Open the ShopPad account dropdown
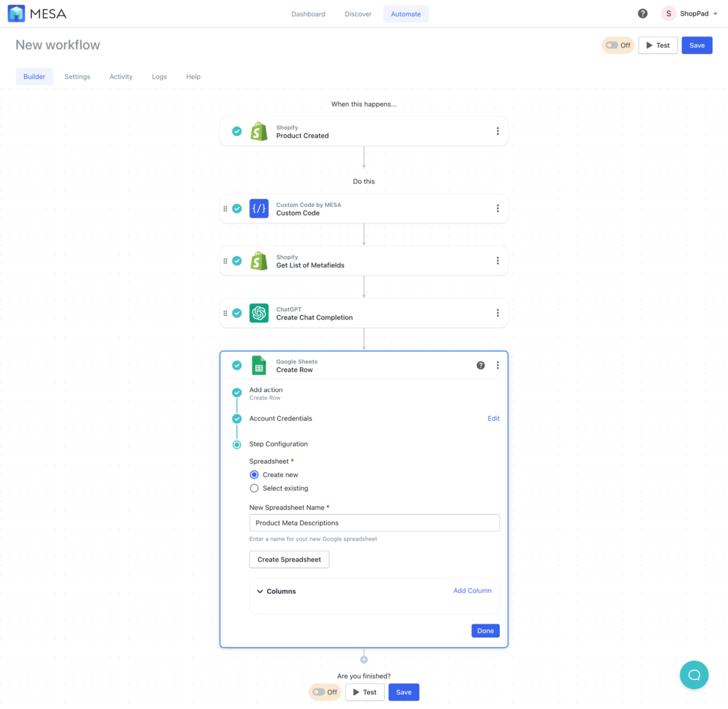 (x=690, y=13)
